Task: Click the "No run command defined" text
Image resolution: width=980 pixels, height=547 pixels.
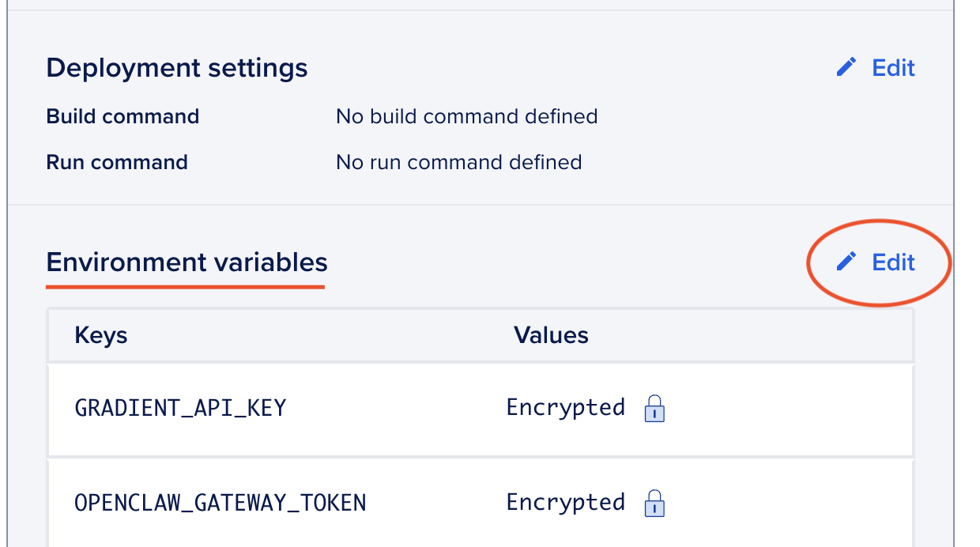Action: click(x=458, y=163)
